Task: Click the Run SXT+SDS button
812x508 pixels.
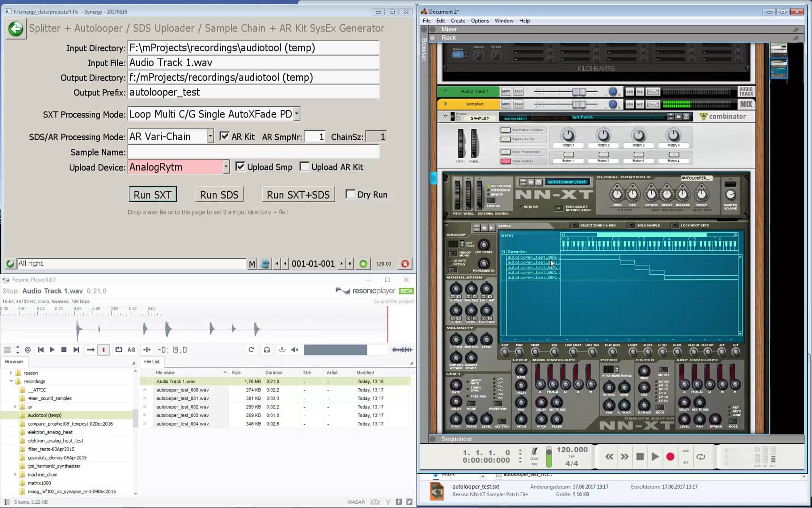Action: pyautogui.click(x=298, y=195)
